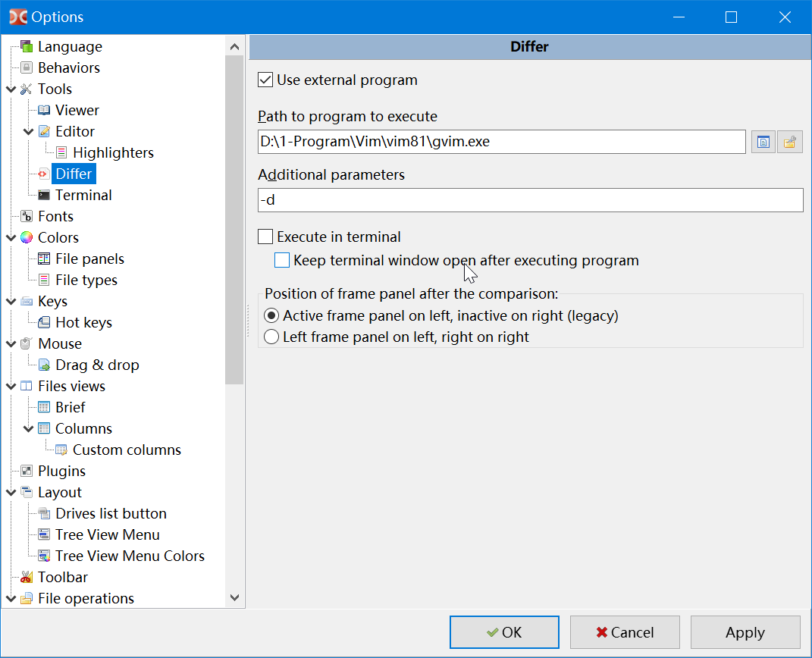Select Custom columns in the tree
This screenshot has width=812, height=658.
coord(127,450)
